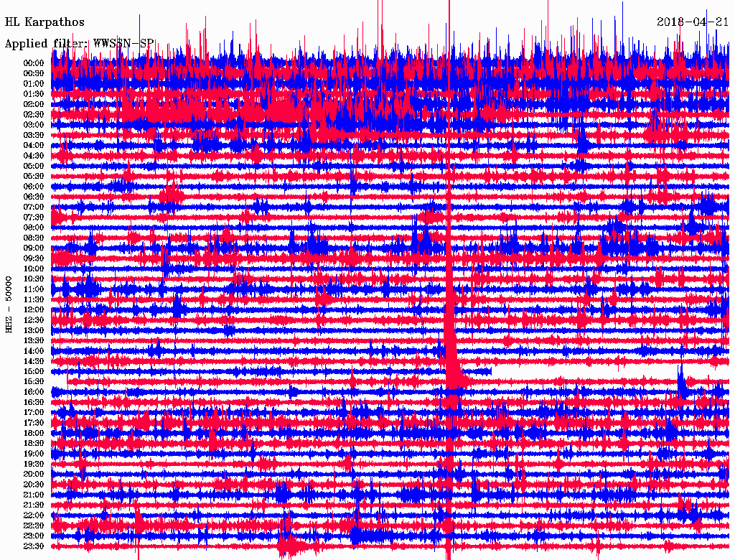The width and height of the screenshot is (735, 560).
Task: Select the 14:00 time label
Action: (33, 351)
